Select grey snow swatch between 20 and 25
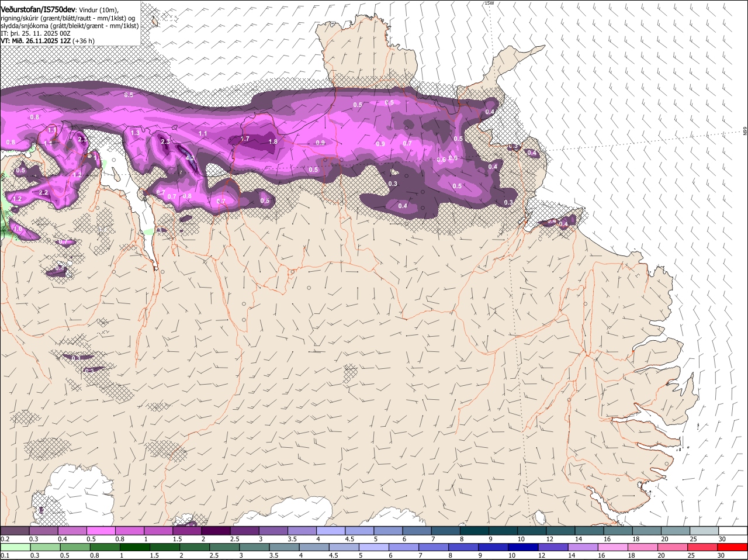The width and height of the screenshot is (748, 560). [676, 530]
